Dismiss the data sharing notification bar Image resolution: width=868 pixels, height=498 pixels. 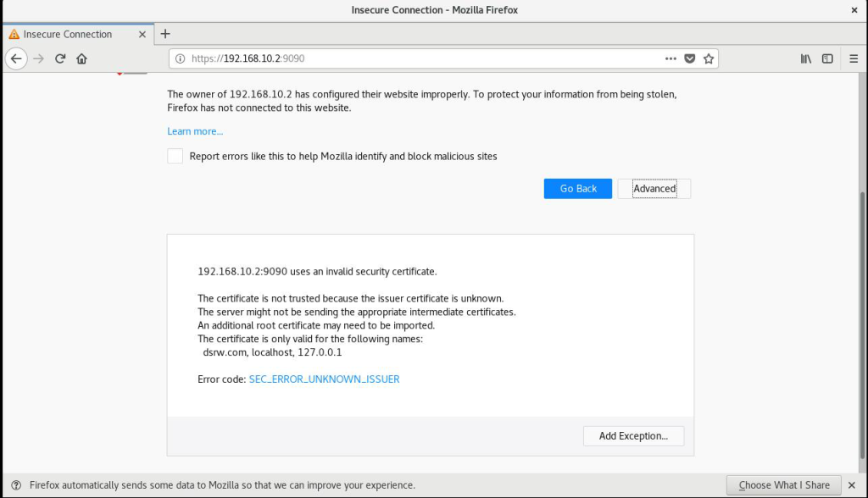852,485
